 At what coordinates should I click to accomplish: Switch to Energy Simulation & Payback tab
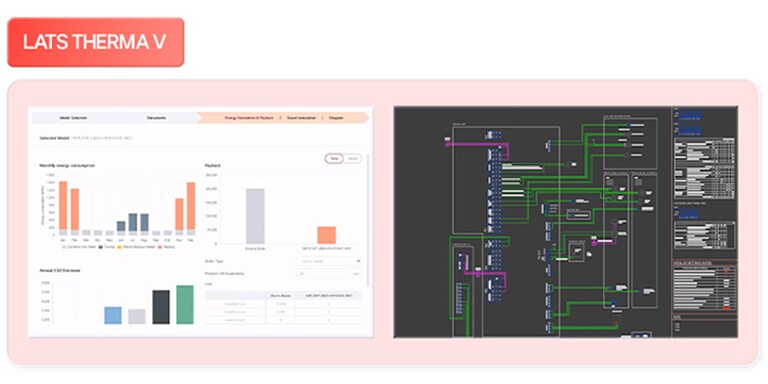click(x=250, y=118)
